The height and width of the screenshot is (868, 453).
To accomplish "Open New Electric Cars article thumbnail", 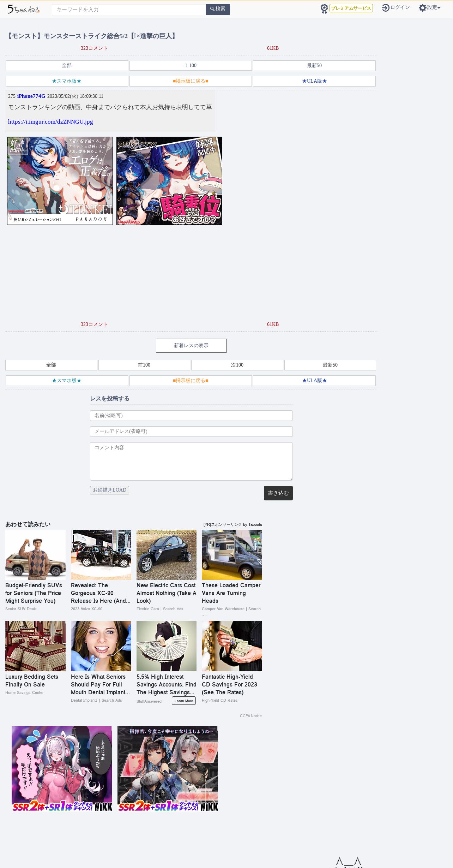I will (167, 555).
